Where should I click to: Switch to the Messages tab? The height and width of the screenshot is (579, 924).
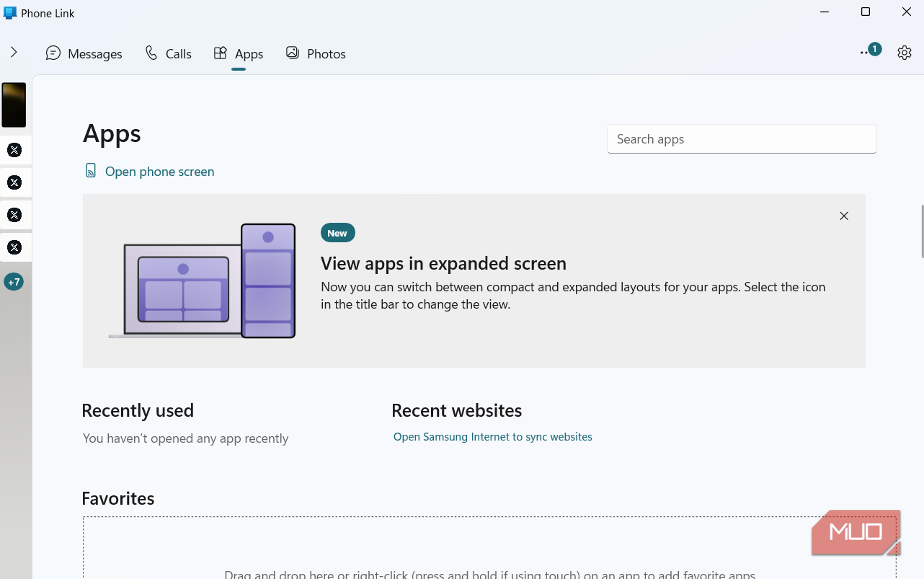click(x=84, y=53)
